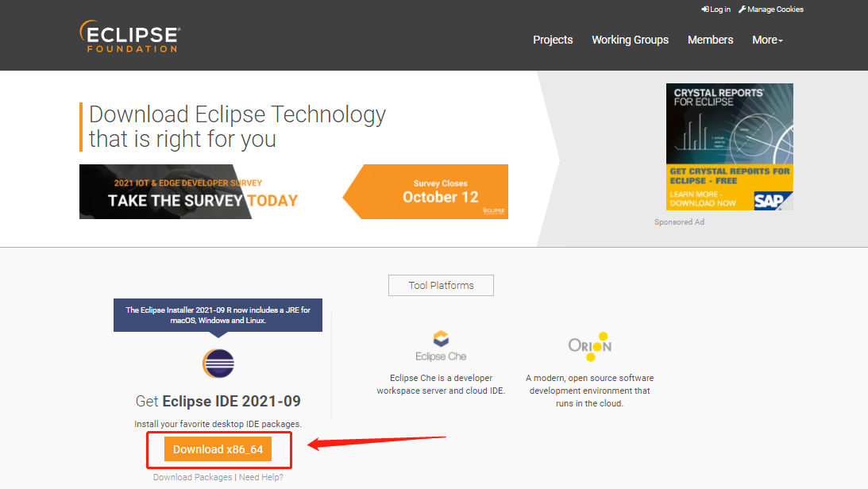868x489 pixels.
Task: Click the Get Eclipse IDE 2021-09 heading
Action: coord(218,401)
